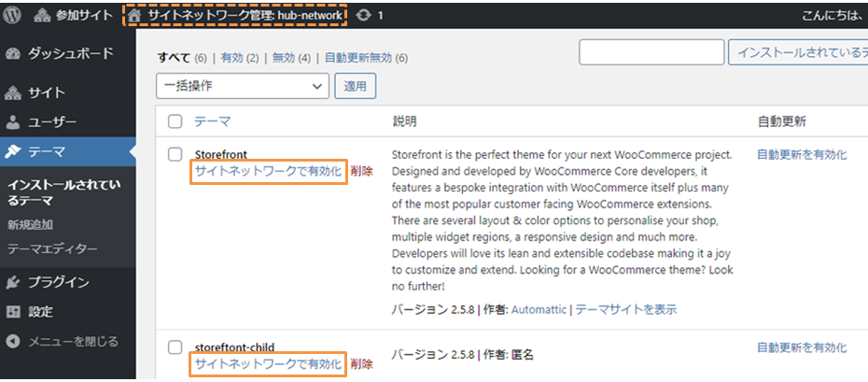The image size is (868, 382).
Task: Click サイトネットワークで有効化 for storeftont-child
Action: [x=269, y=363]
